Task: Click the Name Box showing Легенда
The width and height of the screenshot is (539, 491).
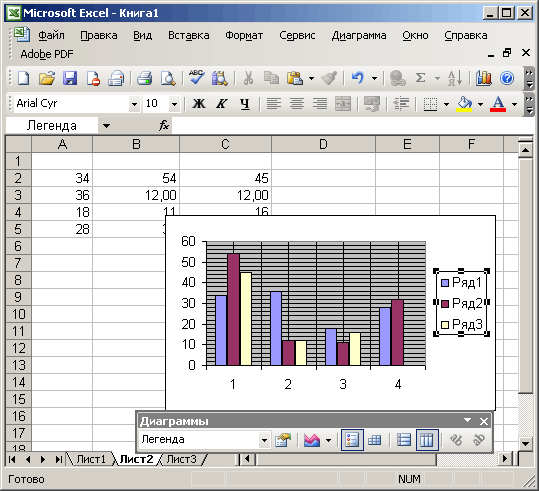Action: pyautogui.click(x=52, y=126)
